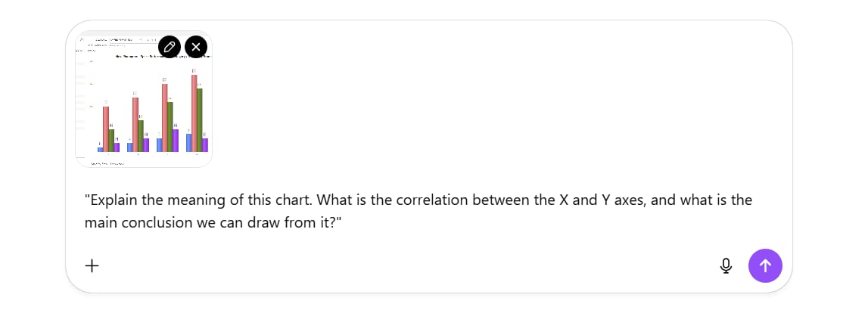Click the tallest green bar in thumbnail
Image resolution: width=868 pixels, height=313 pixels.
[200, 119]
